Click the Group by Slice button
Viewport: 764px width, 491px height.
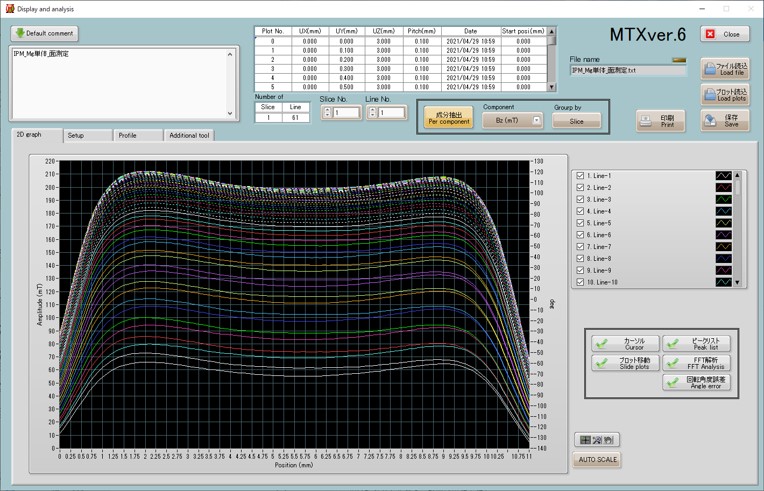[576, 121]
